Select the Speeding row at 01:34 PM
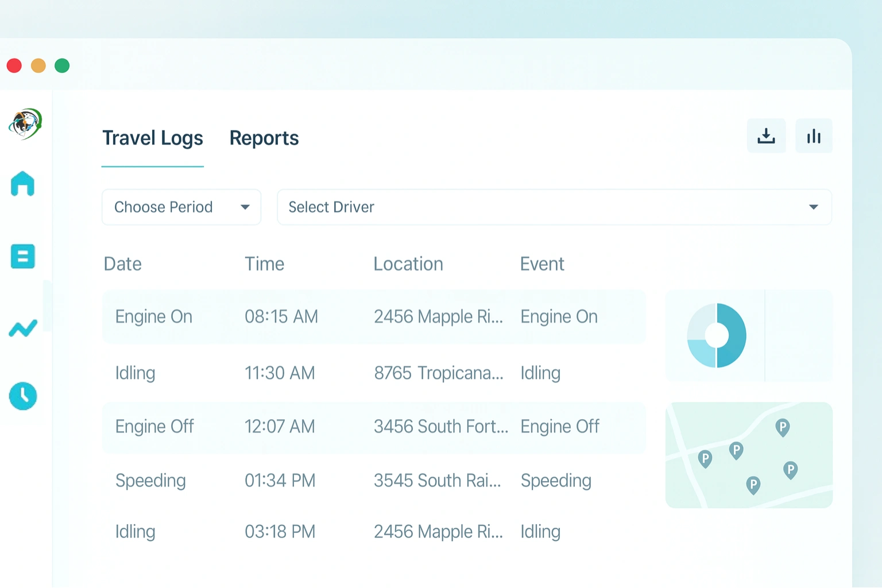This screenshot has height=588, width=882. pos(373,481)
